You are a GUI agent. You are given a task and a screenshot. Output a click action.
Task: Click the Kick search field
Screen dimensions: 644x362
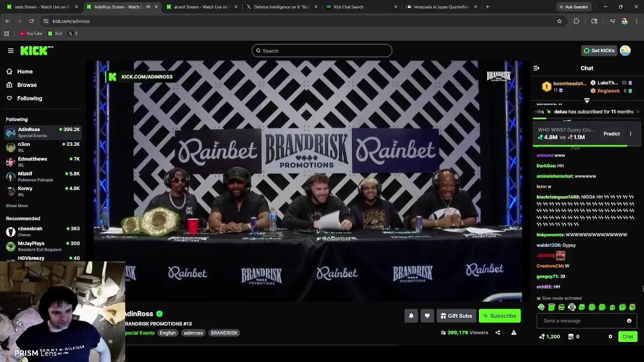click(322, 51)
